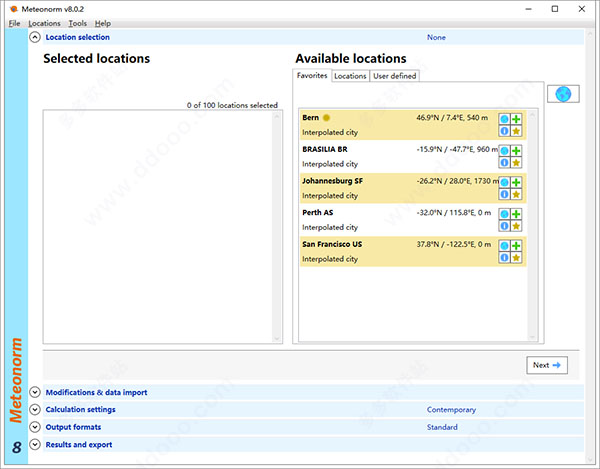Switch to the User defined tab
The width and height of the screenshot is (600, 469).
pyautogui.click(x=394, y=76)
